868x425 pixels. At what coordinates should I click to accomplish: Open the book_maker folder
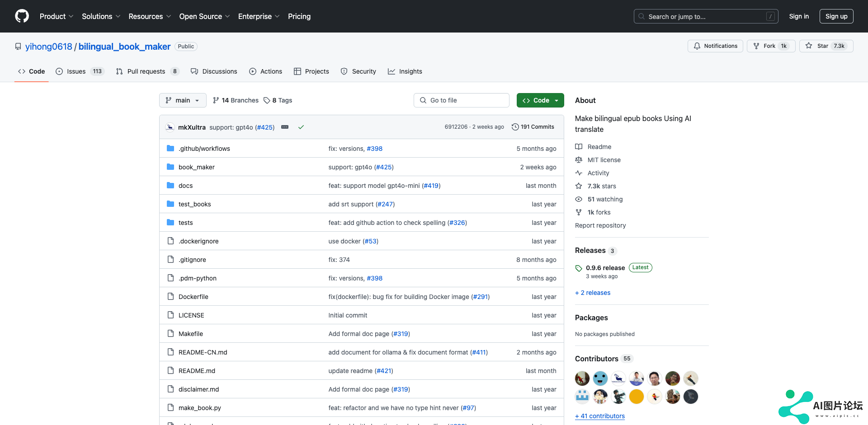pos(197,167)
